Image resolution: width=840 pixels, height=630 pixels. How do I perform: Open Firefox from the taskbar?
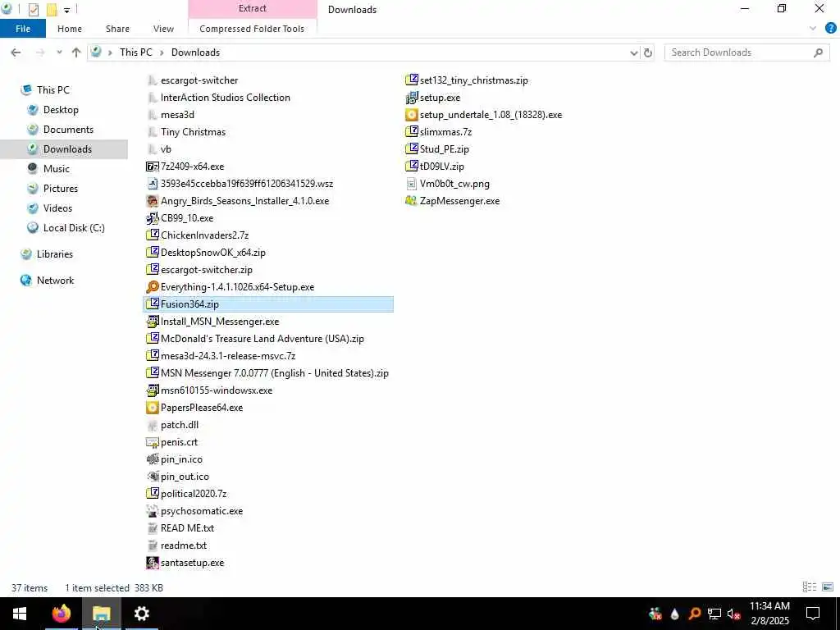61,614
